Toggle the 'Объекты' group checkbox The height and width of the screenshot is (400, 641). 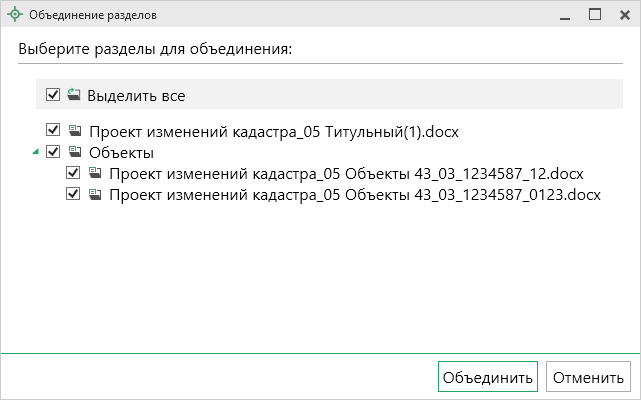tap(53, 153)
